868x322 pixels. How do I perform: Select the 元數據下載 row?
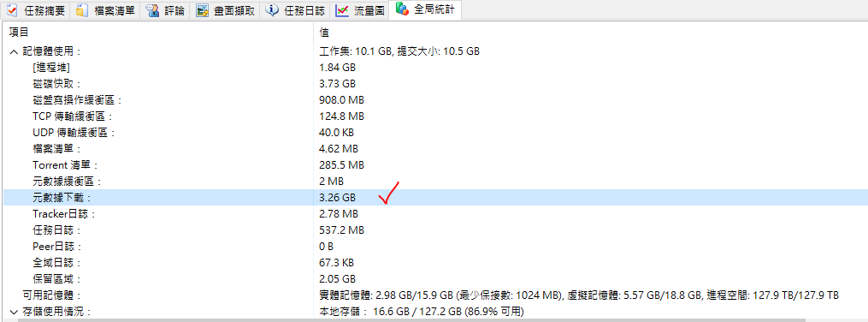[435, 197]
